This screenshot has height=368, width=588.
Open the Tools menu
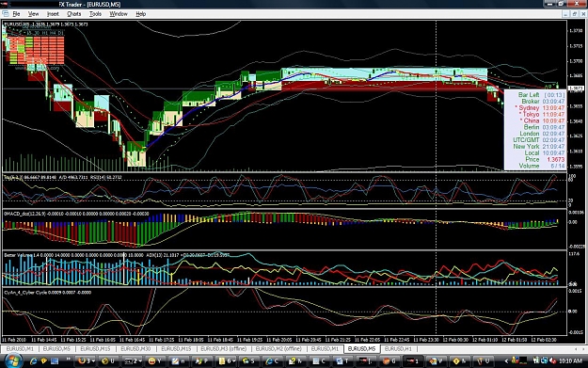95,14
